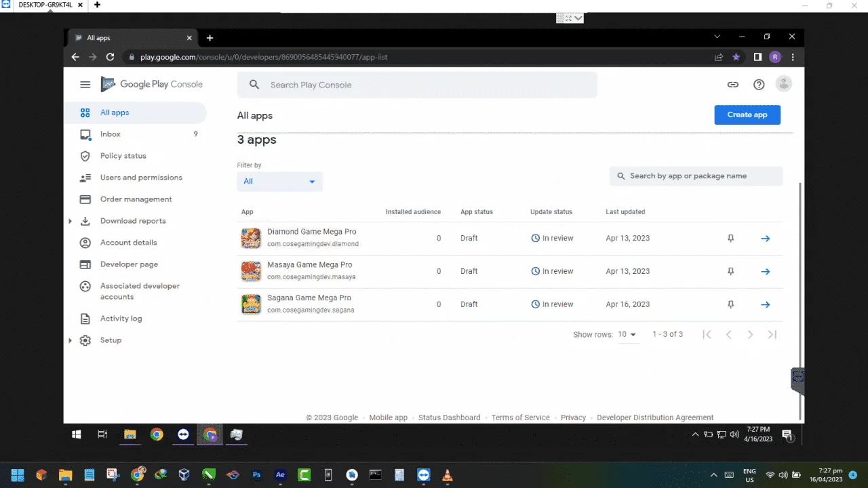This screenshot has width=868, height=488.
Task: Reload the page in Chrome
Action: point(110,57)
